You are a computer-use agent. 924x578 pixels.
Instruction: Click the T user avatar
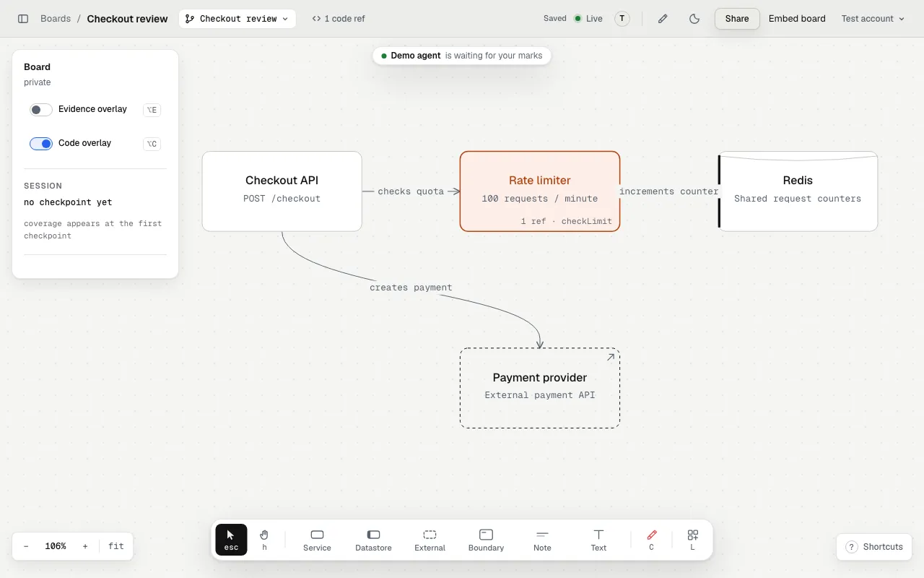pyautogui.click(x=622, y=19)
